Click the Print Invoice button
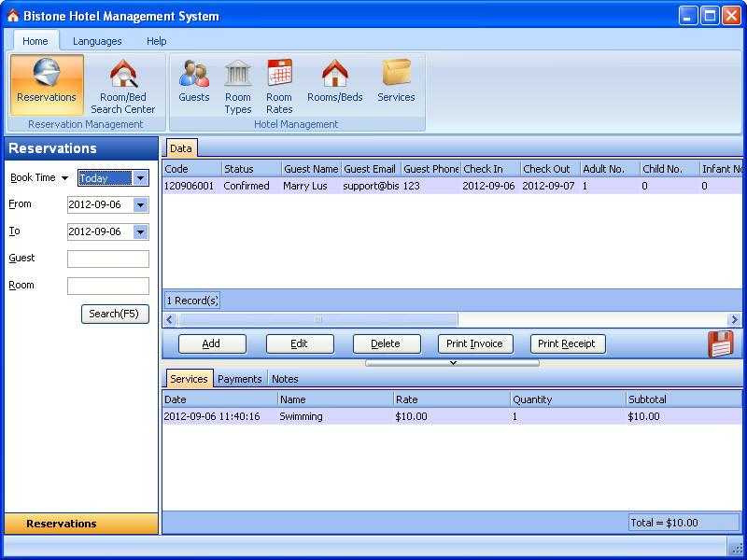The image size is (747, 560). coord(474,343)
